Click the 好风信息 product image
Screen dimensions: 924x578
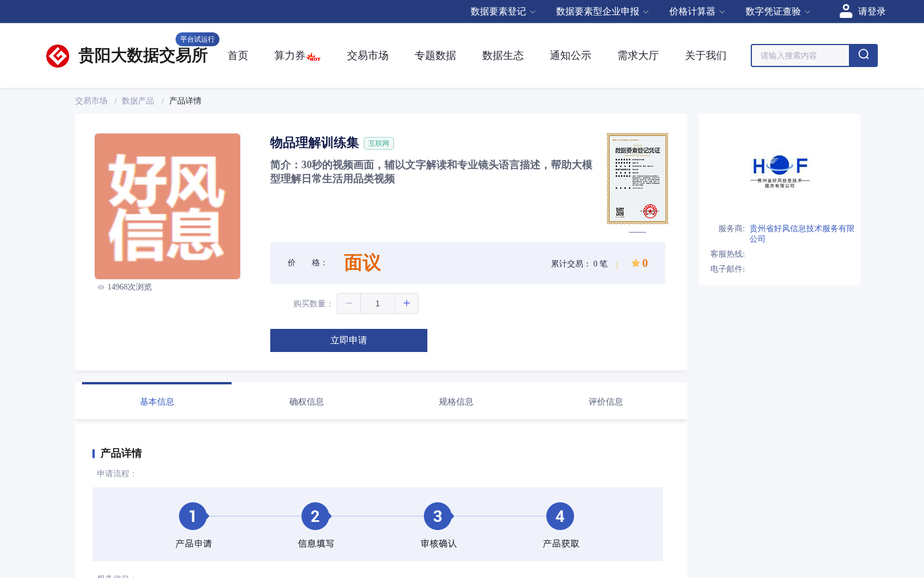point(167,206)
